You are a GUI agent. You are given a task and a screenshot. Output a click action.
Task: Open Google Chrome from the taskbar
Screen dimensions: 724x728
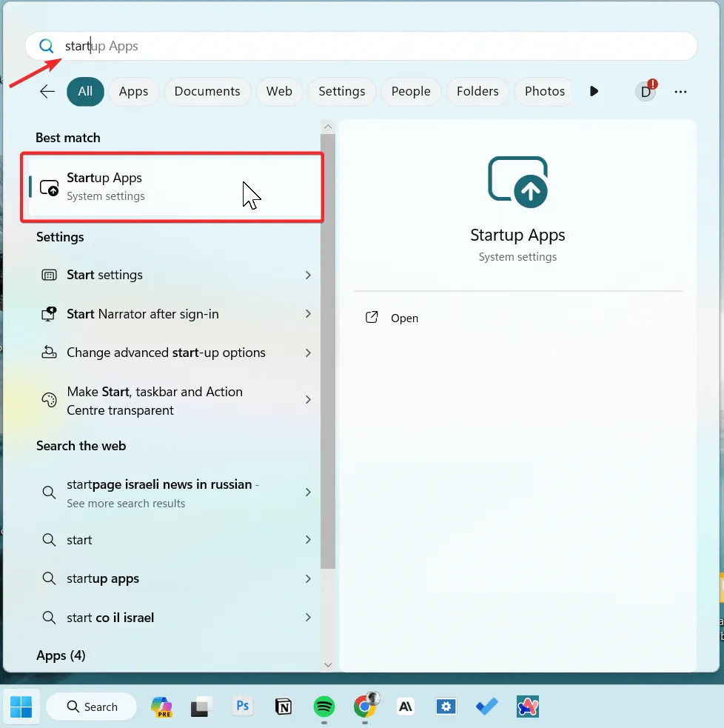tap(365, 707)
